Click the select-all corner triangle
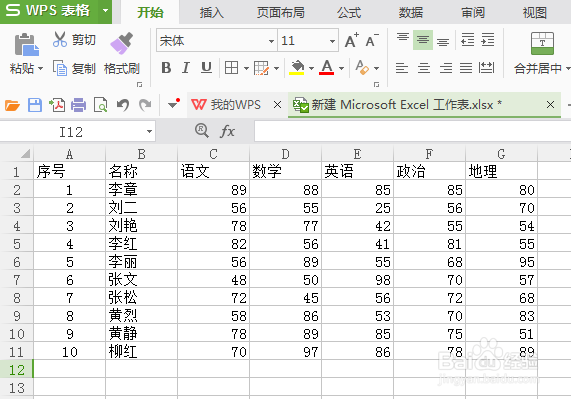 pos(25,154)
